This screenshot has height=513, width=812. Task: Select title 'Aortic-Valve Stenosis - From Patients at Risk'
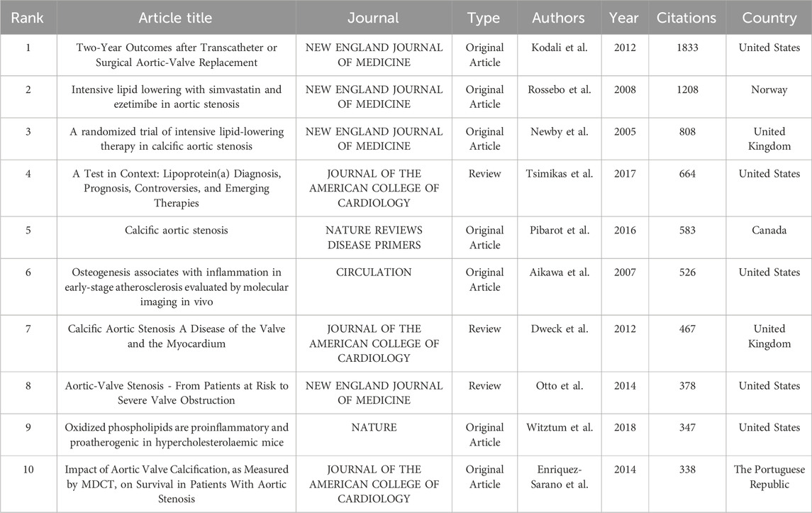[x=177, y=393]
